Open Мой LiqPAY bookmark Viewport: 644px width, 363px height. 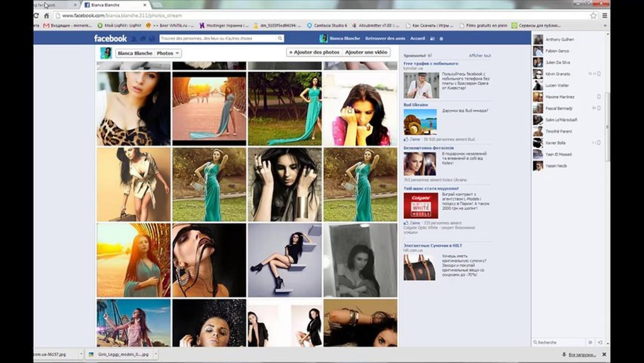(x=119, y=25)
